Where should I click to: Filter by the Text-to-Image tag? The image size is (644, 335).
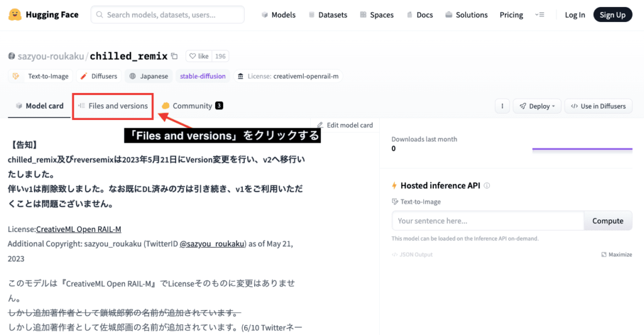41,76
